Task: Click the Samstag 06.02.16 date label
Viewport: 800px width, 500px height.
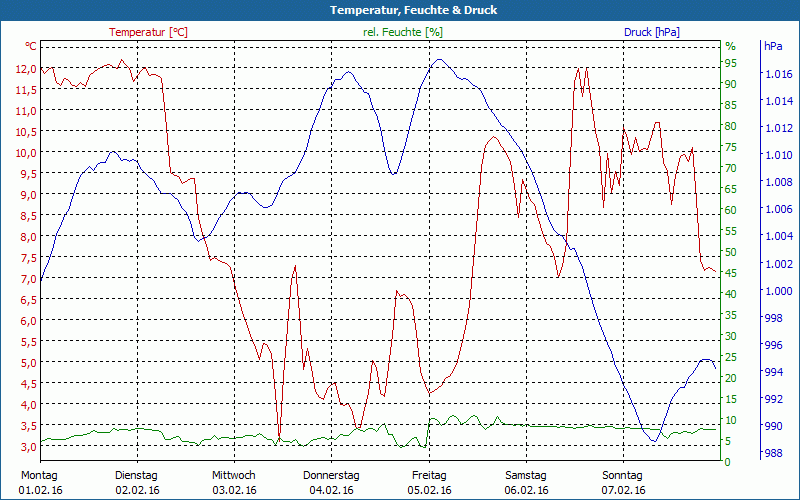Action: pos(526,483)
